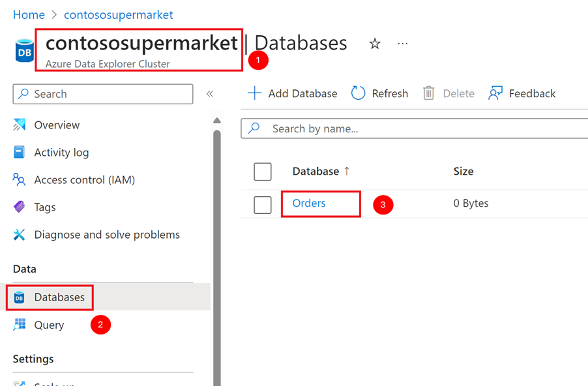Click the Diagnose wrench icon
This screenshot has width=588, height=386.
[19, 235]
